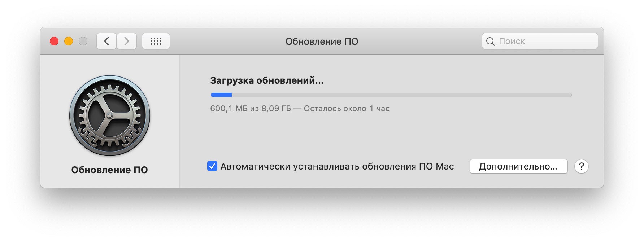Click the 'Загрузка обновлений...' heading
This screenshot has width=644, height=241.
click(267, 80)
